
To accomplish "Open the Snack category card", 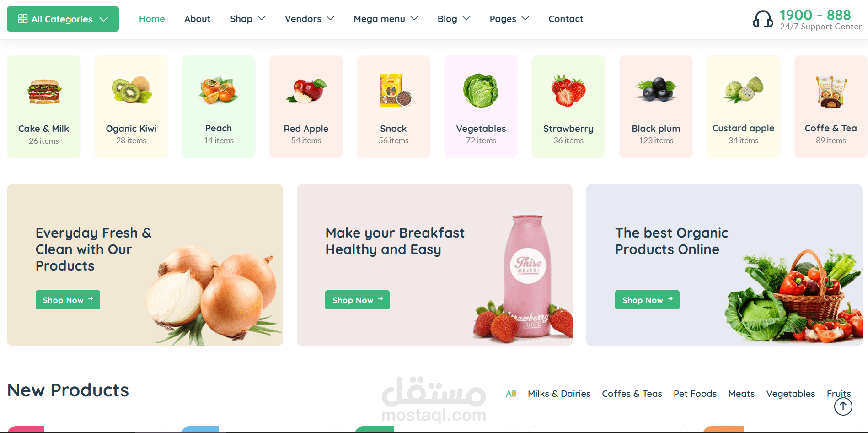I will (x=393, y=107).
